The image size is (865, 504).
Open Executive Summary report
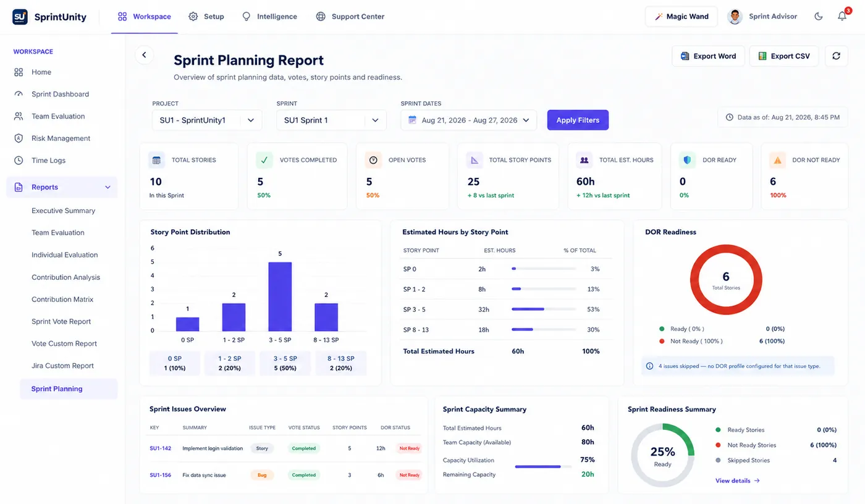[64, 211]
